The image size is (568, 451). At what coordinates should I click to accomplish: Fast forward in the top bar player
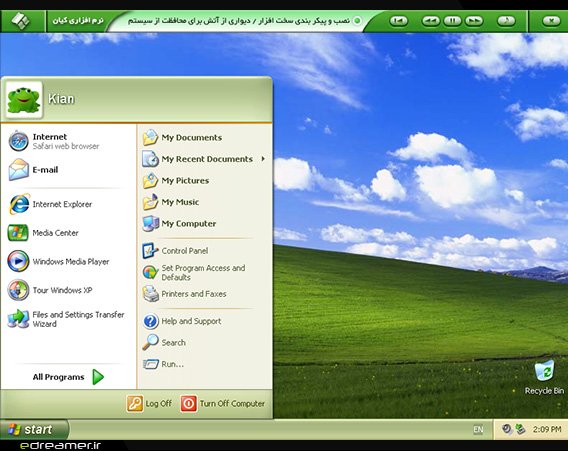point(474,21)
